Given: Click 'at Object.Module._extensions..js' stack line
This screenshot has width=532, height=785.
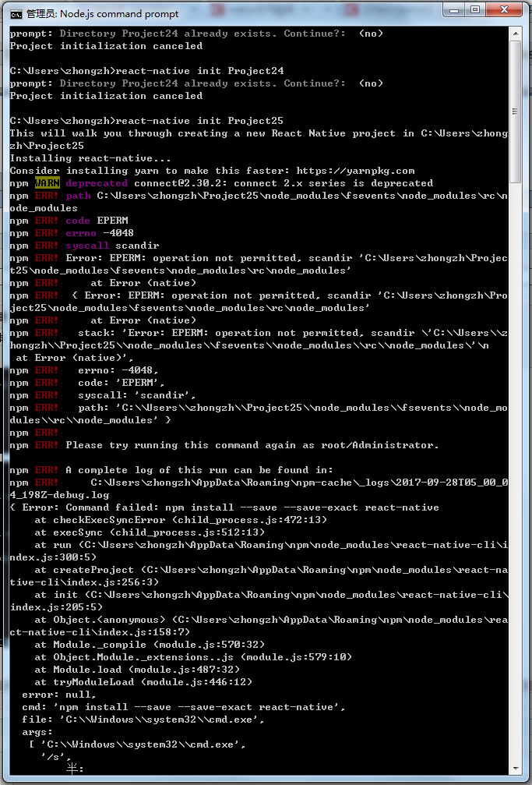Looking at the screenshot, I should coord(193,657).
